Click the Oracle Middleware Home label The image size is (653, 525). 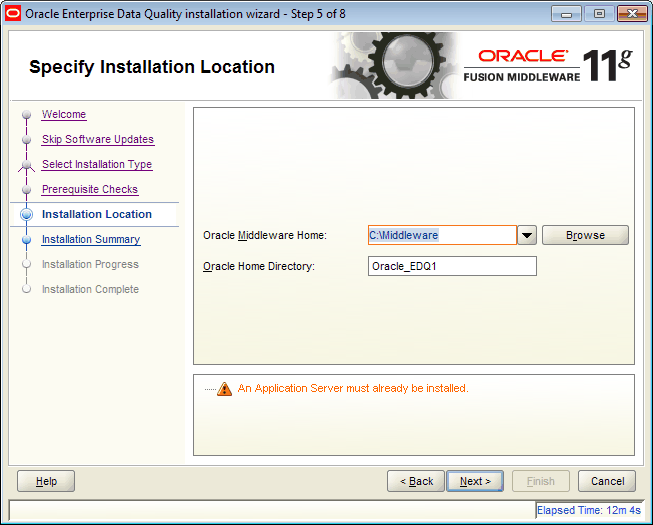pos(265,235)
